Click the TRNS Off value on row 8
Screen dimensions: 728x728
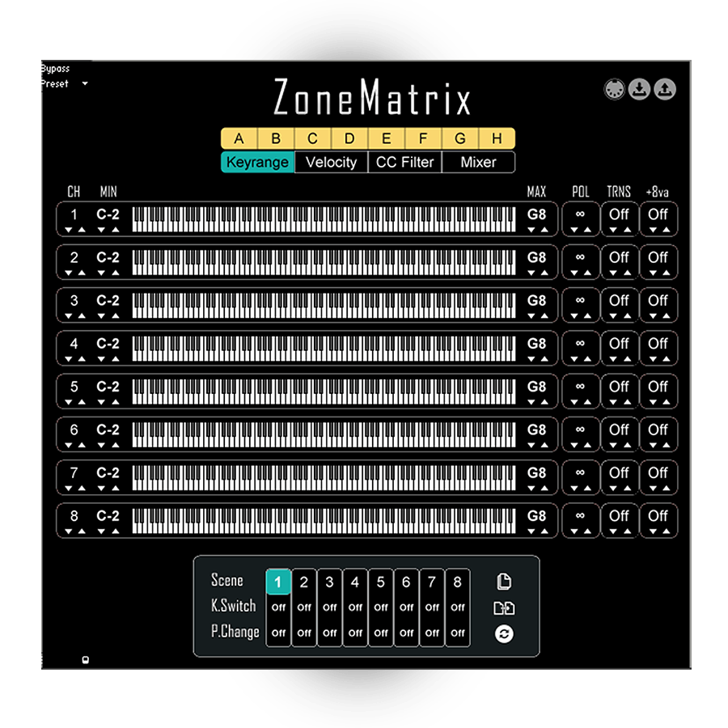coord(619,516)
